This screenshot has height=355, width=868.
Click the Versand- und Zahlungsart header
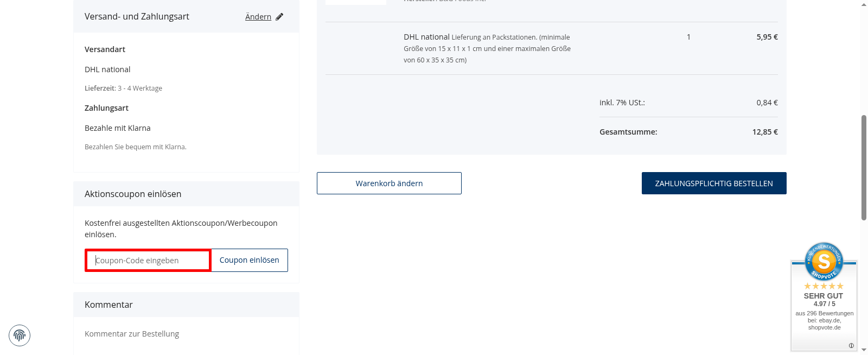coord(137,16)
